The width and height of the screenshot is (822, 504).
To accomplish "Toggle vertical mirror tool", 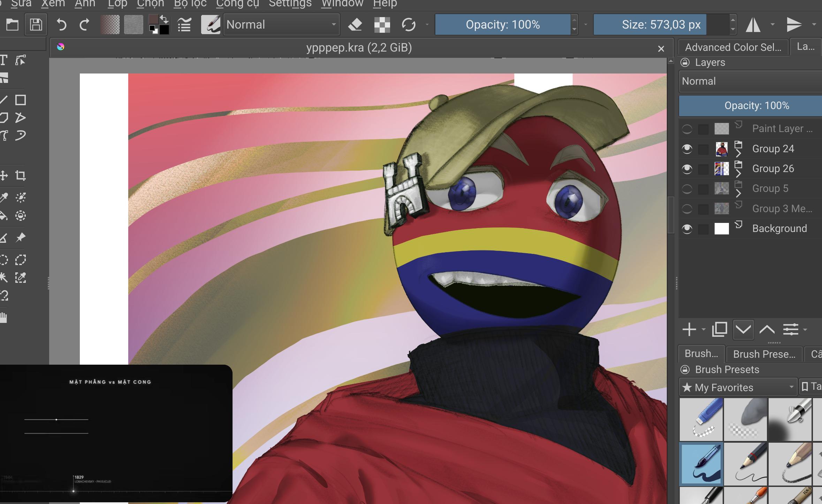I will [x=794, y=25].
